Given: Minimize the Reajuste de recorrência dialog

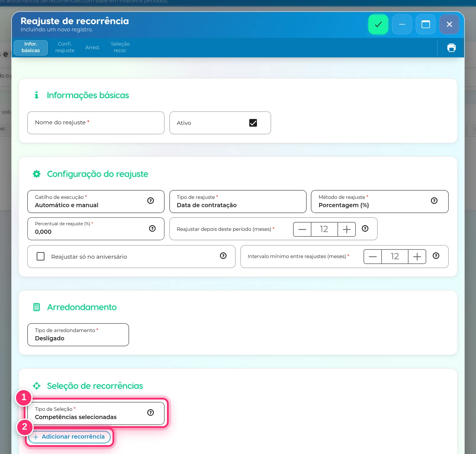Looking at the screenshot, I should 402,24.
